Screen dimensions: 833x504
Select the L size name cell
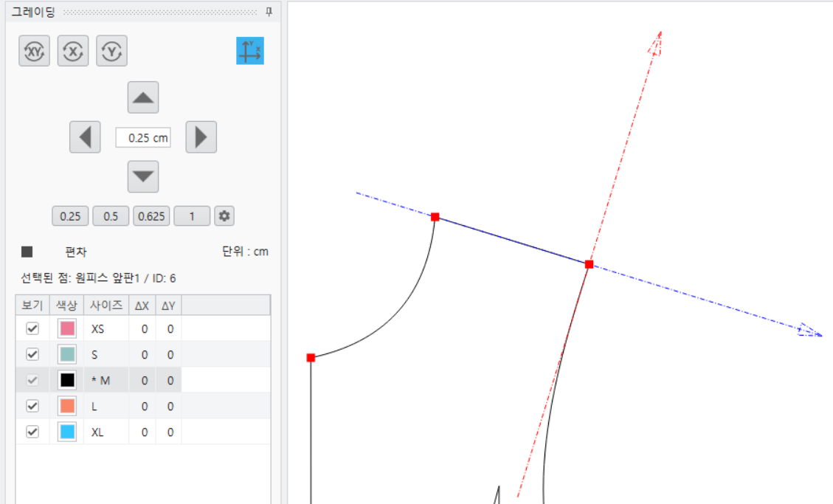(x=106, y=407)
